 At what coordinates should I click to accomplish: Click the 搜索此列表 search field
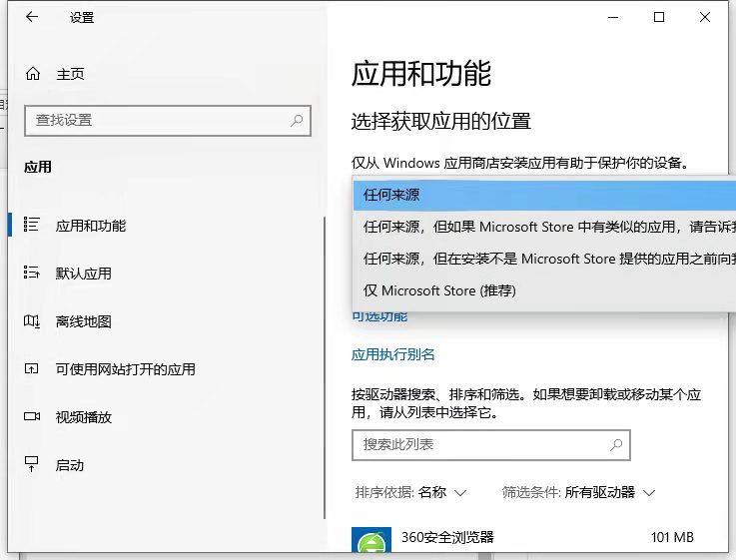[479, 445]
